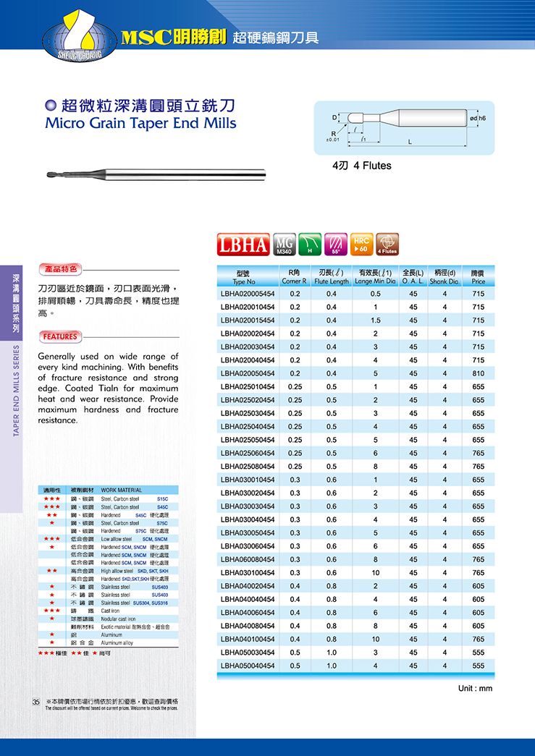The image size is (535, 756).
Task: Click the 'O. A. L.' column header
Action: pyautogui.click(x=413, y=281)
